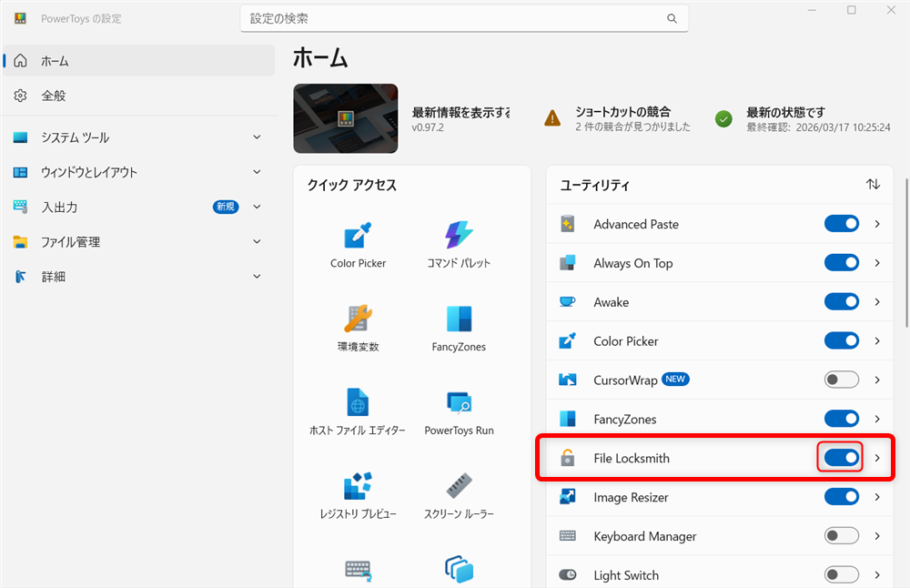Enable the CursorWrap toggle
This screenshot has width=910, height=588.
(841, 380)
